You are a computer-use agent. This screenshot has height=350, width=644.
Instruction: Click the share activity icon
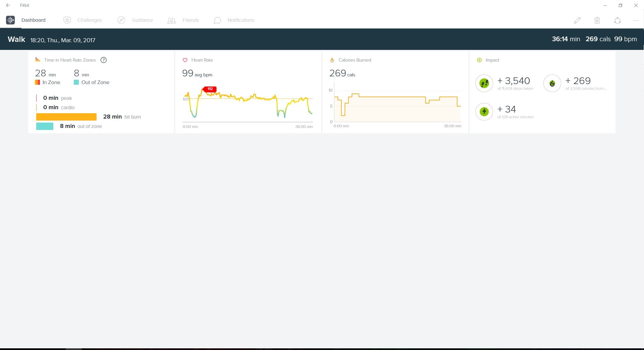[617, 20]
